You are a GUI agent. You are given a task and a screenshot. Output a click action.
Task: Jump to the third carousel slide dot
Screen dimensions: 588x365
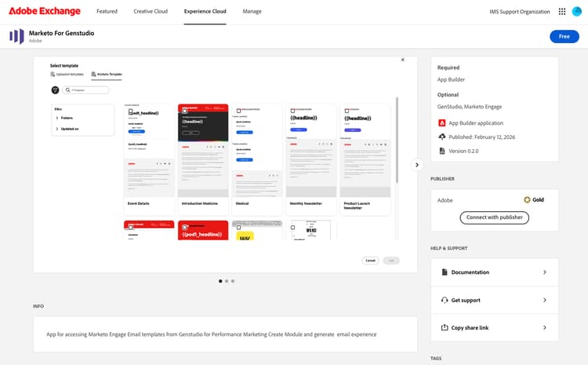coord(233,281)
